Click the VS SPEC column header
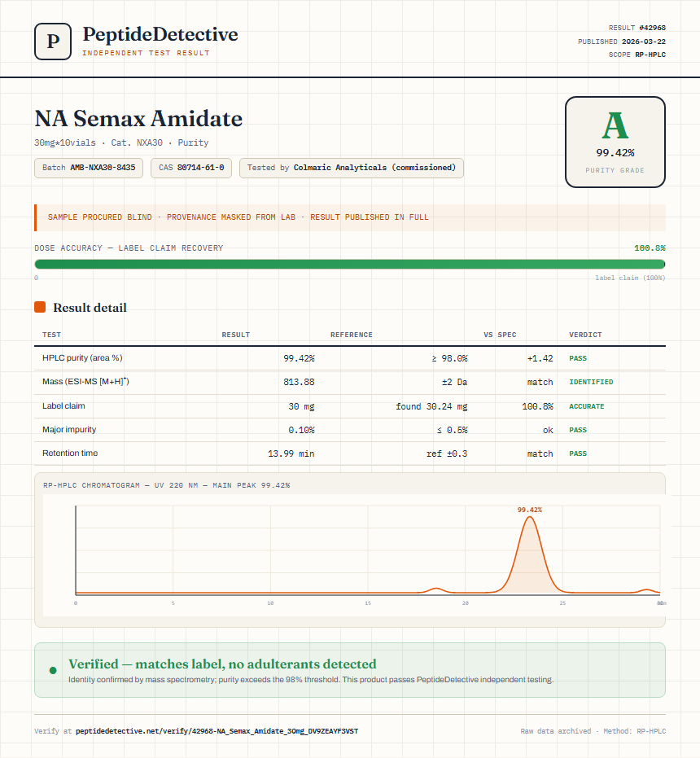 [500, 335]
